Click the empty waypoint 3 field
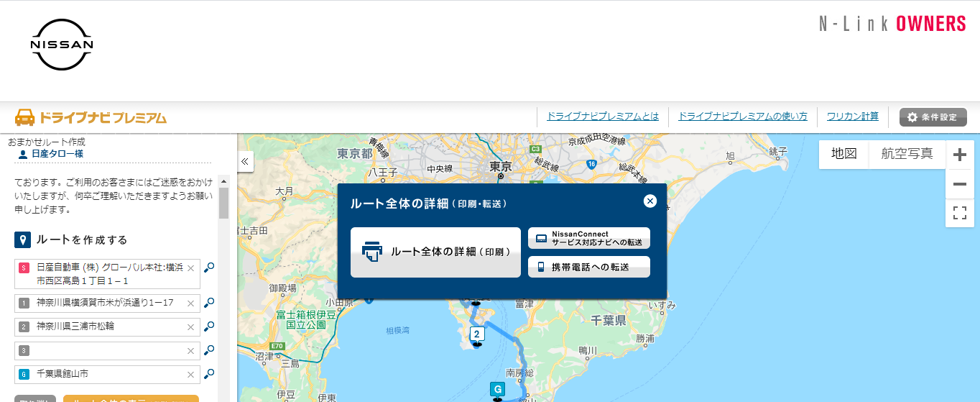 tap(108, 351)
